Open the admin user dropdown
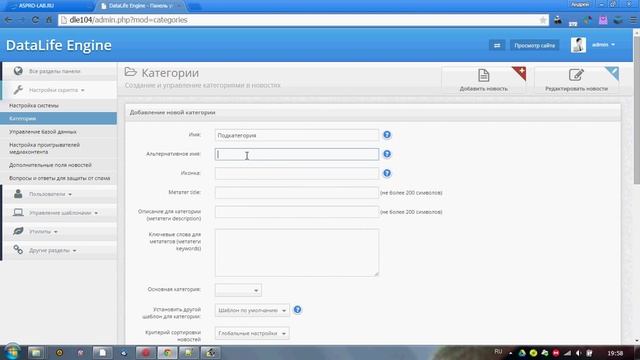Viewport: 640px width, 360px height. pos(603,44)
